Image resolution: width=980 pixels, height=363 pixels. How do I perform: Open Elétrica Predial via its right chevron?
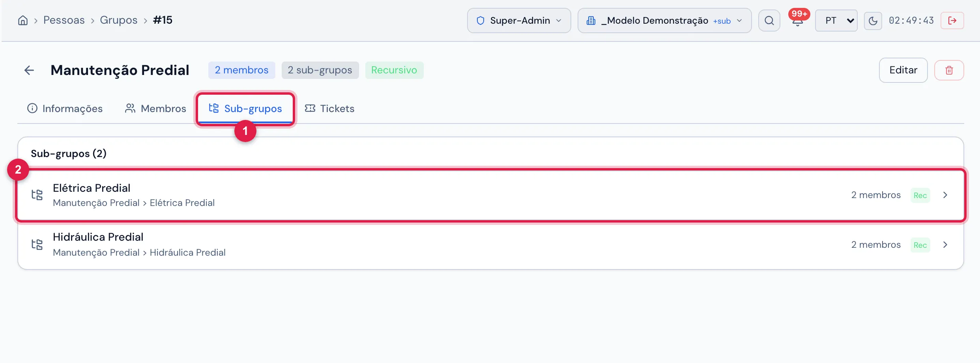(x=945, y=195)
